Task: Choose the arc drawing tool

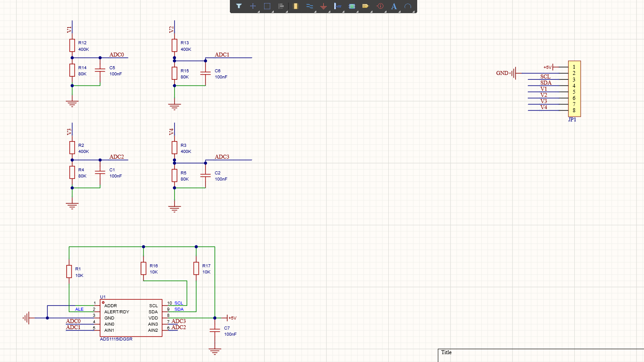Action: click(408, 6)
